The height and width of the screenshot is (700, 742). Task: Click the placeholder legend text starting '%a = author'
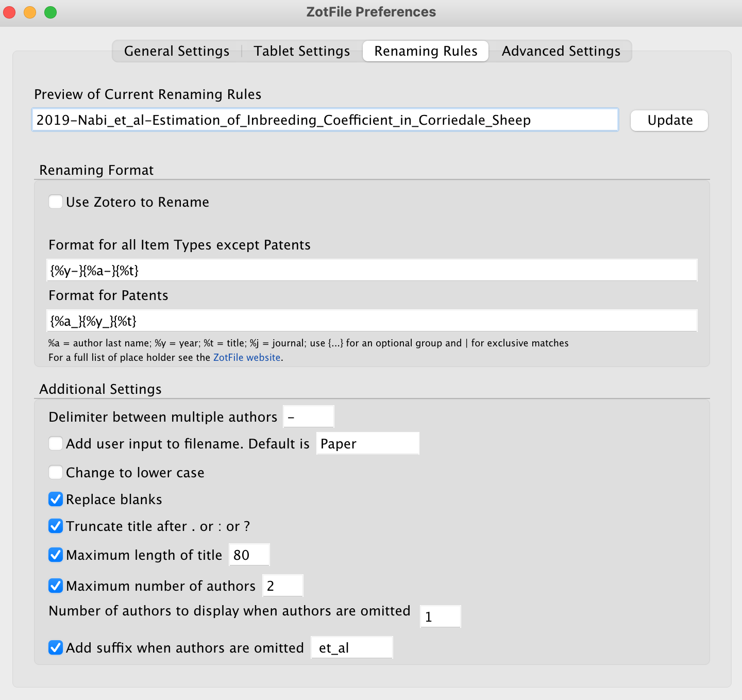pos(309,343)
